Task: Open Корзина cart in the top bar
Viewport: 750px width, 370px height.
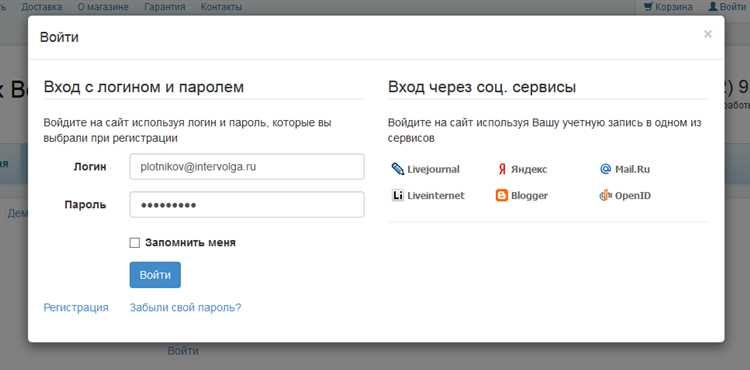Action: 668,7
